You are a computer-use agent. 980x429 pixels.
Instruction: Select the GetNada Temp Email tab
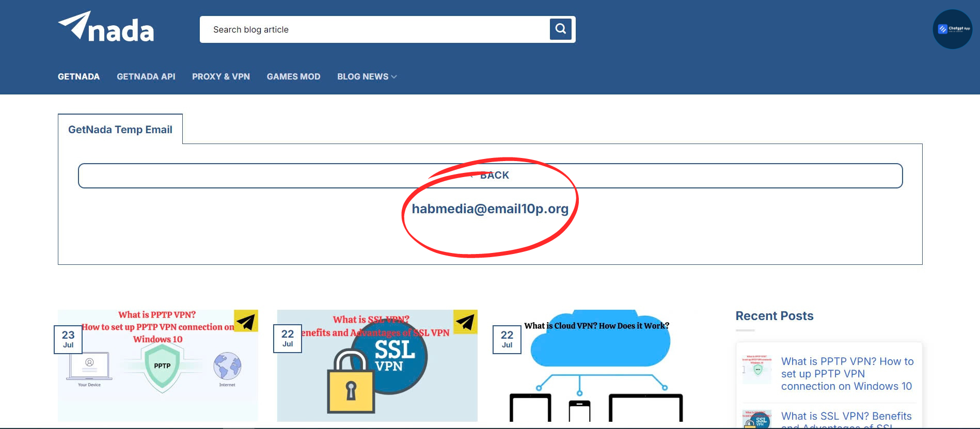click(x=120, y=129)
